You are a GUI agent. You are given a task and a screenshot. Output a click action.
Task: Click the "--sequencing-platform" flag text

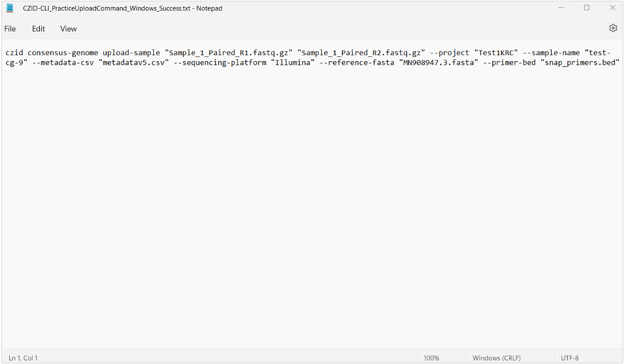click(x=220, y=63)
